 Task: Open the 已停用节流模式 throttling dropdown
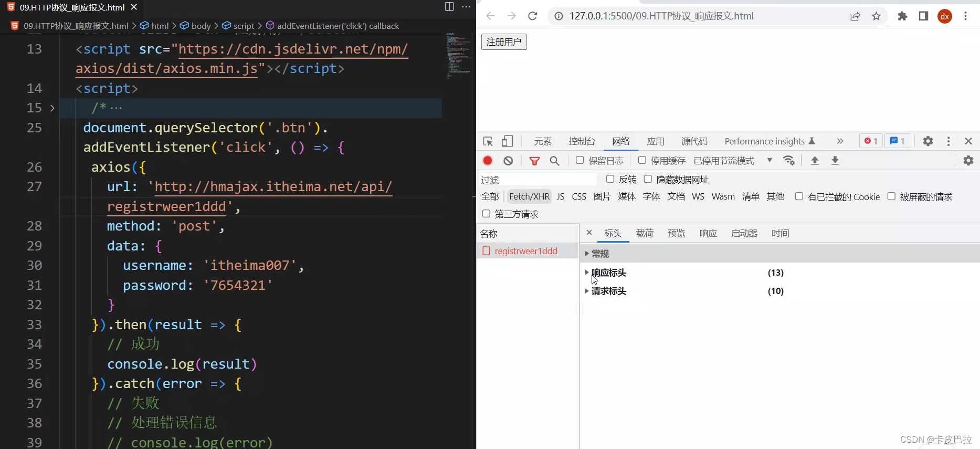(x=733, y=161)
